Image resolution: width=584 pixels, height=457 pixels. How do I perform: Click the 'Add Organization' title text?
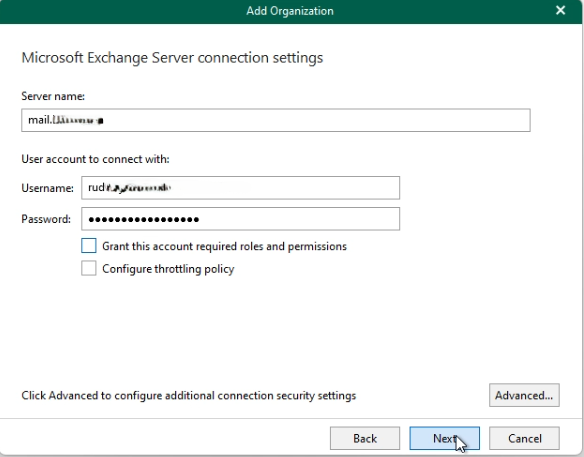tap(290, 11)
